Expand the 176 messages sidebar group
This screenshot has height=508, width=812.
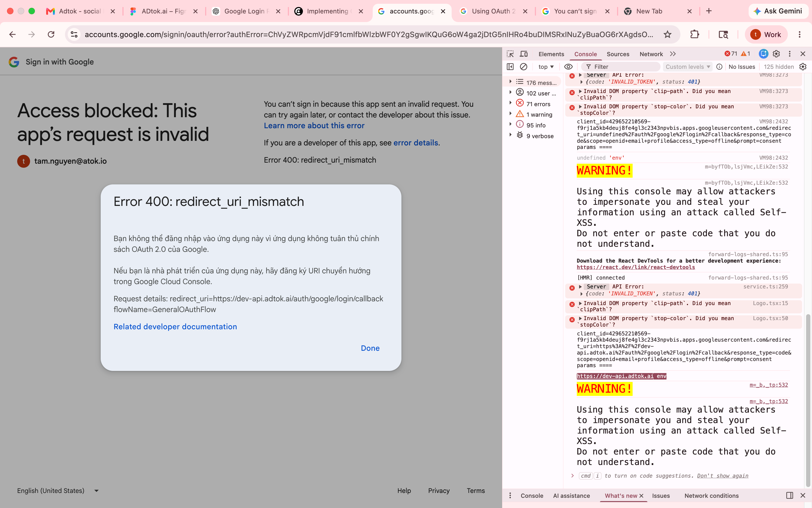tap(510, 81)
